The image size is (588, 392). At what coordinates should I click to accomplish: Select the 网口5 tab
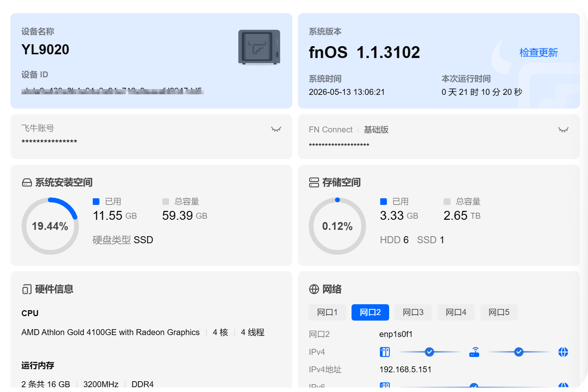tap(499, 312)
